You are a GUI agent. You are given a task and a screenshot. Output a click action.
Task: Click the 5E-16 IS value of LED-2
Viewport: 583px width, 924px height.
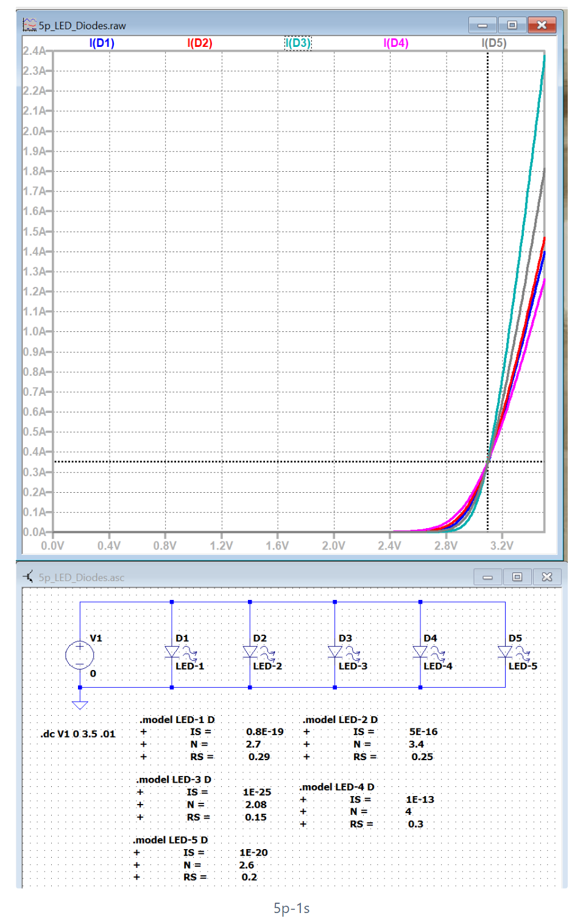(423, 732)
